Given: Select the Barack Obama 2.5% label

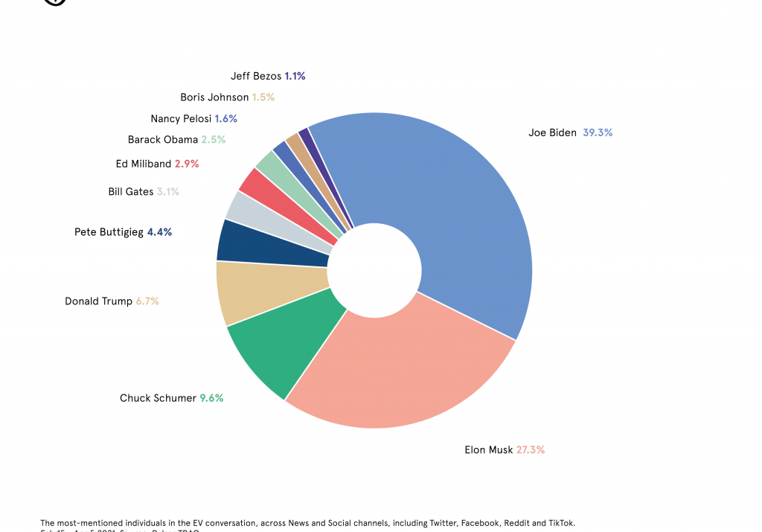Looking at the screenshot, I should coord(176,140).
